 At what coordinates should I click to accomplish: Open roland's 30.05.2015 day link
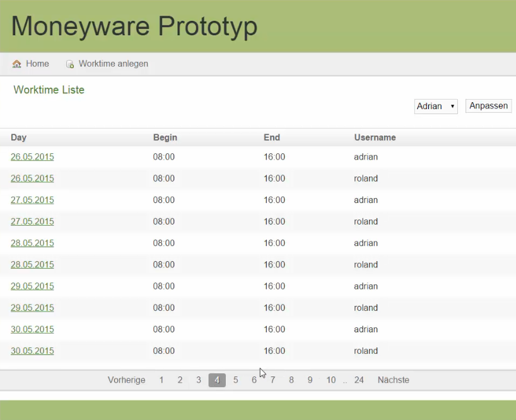[x=32, y=351]
